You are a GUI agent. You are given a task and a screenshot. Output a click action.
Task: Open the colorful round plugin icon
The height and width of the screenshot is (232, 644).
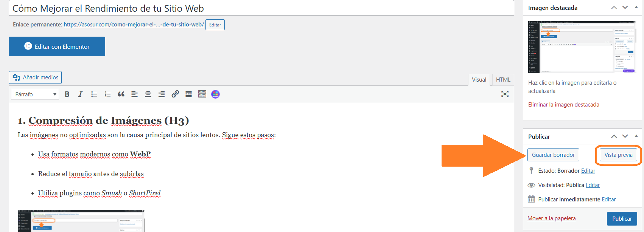215,94
